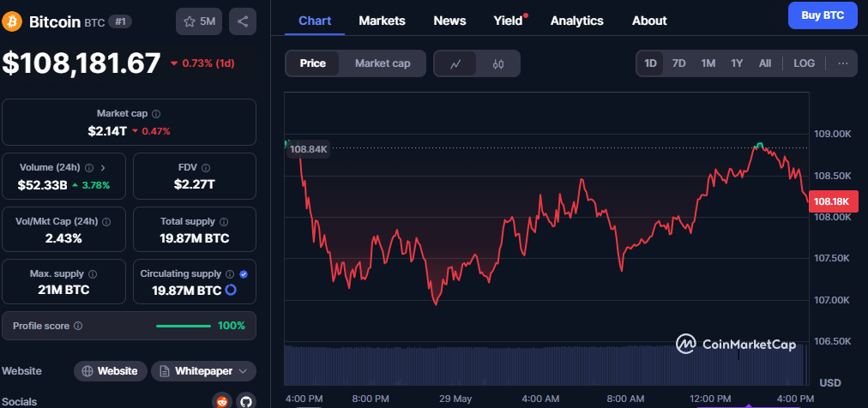Click Vol/Mkt Cap info icon

click(106, 222)
